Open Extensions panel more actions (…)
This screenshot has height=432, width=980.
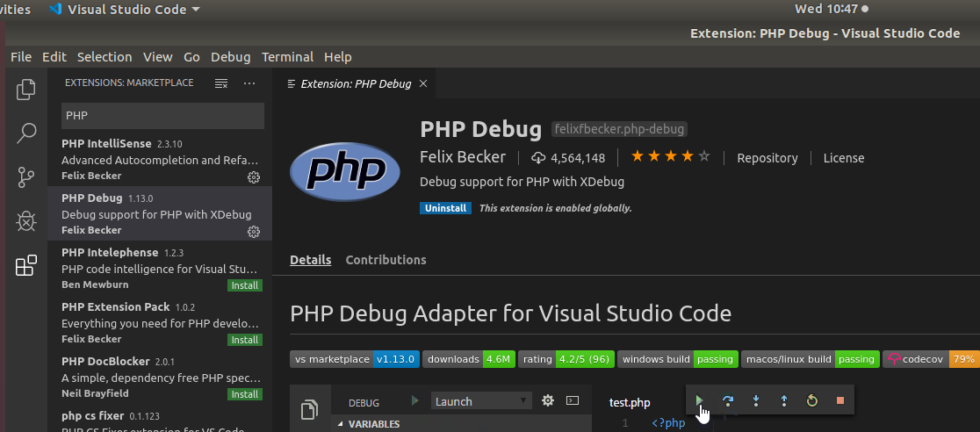(249, 83)
